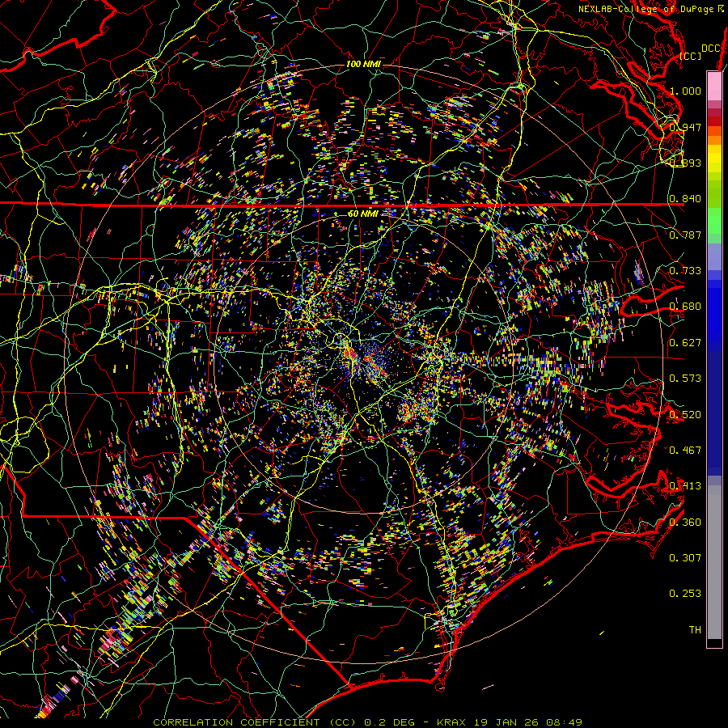The image size is (728, 728).
Task: Click the 60 NMI range ring label
Action: coord(363,214)
